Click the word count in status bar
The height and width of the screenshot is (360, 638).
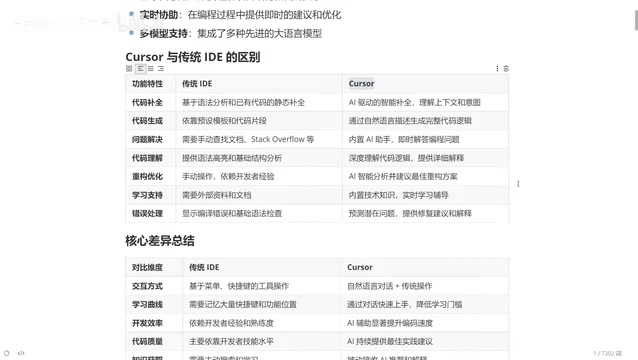607,353
